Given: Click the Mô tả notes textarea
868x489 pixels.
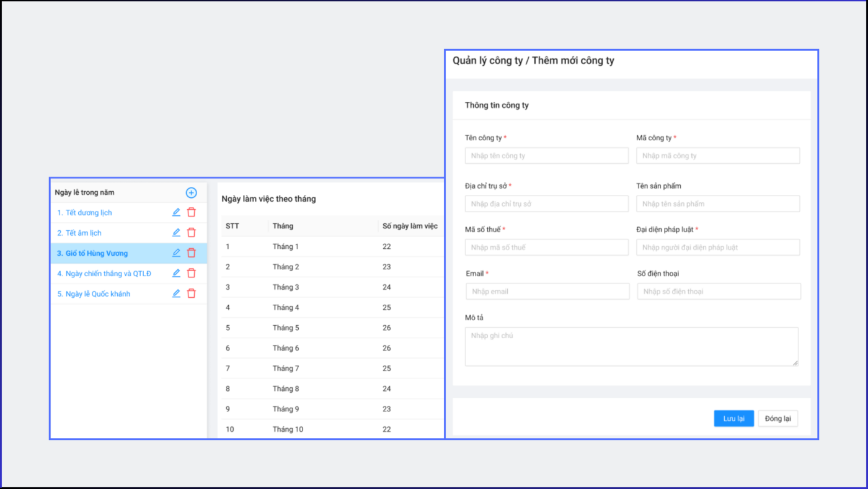Looking at the screenshot, I should 632,346.
